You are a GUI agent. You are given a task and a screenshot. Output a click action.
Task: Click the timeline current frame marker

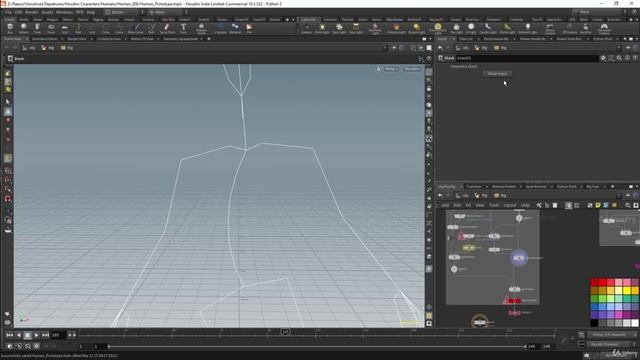pyautogui.click(x=285, y=332)
